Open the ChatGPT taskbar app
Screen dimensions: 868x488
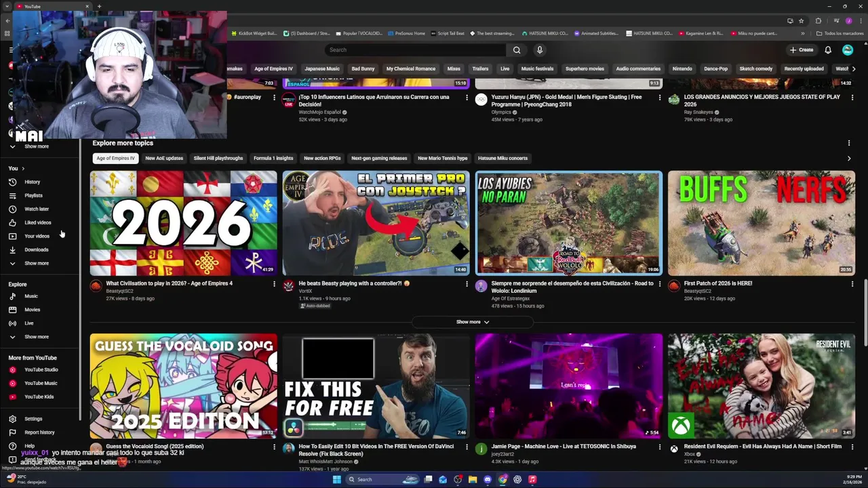(517, 479)
